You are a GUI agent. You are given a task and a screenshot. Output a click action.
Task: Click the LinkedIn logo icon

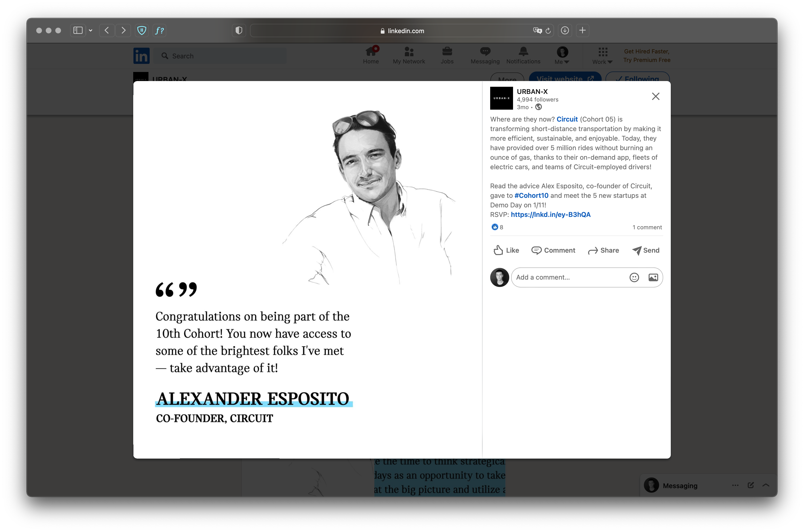[141, 56]
